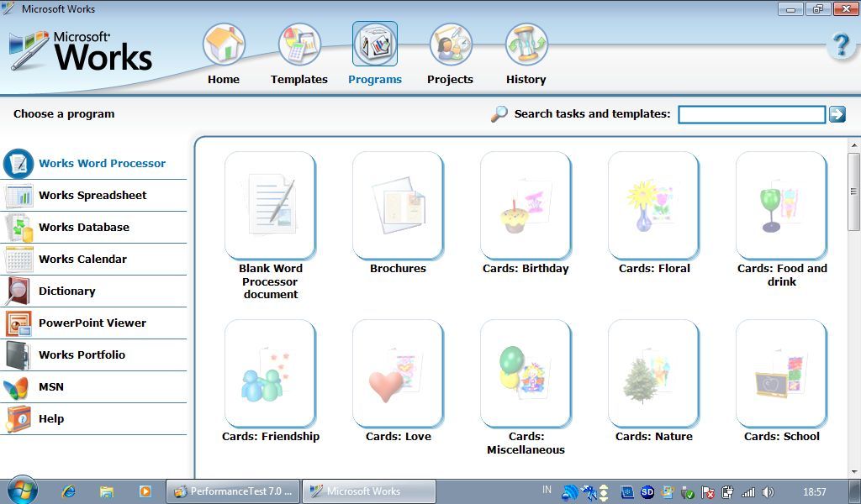Image resolution: width=861 pixels, height=504 pixels.
Task: Click the Works Portfolio sidebar icon
Action: [18, 354]
